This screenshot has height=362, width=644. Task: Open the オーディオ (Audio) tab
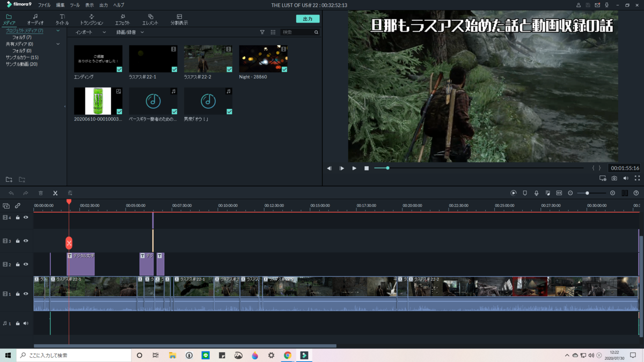(x=35, y=20)
